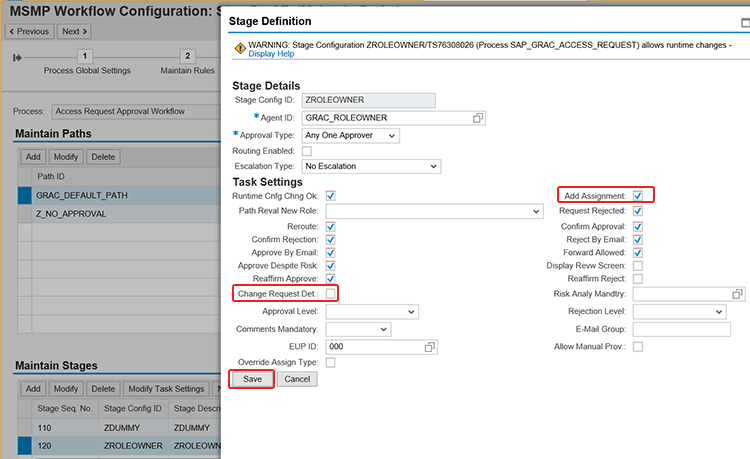Click into the E-Mail Group field
750x459 pixels.
click(681, 329)
